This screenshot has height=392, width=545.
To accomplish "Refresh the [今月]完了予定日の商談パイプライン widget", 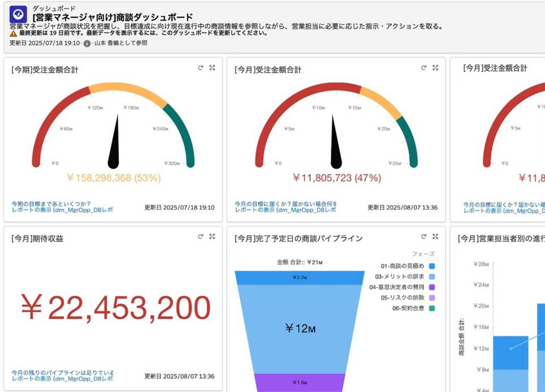I will point(424,237).
